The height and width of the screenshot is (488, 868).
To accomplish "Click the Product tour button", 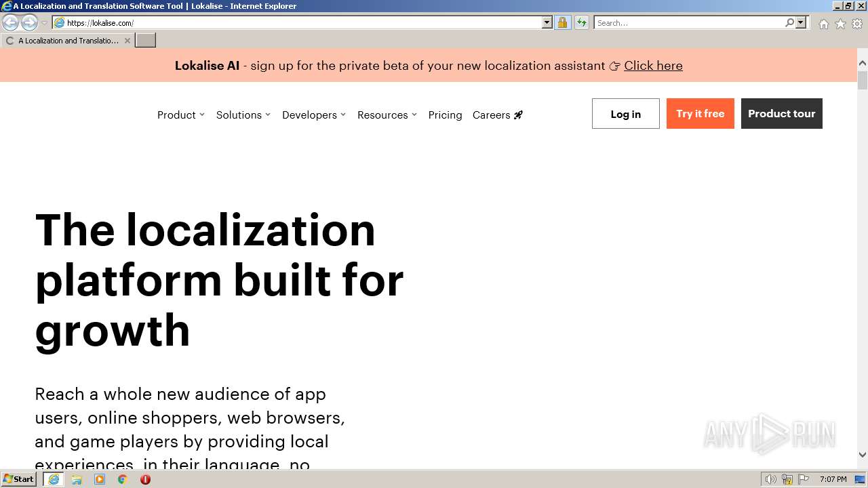I will (781, 114).
